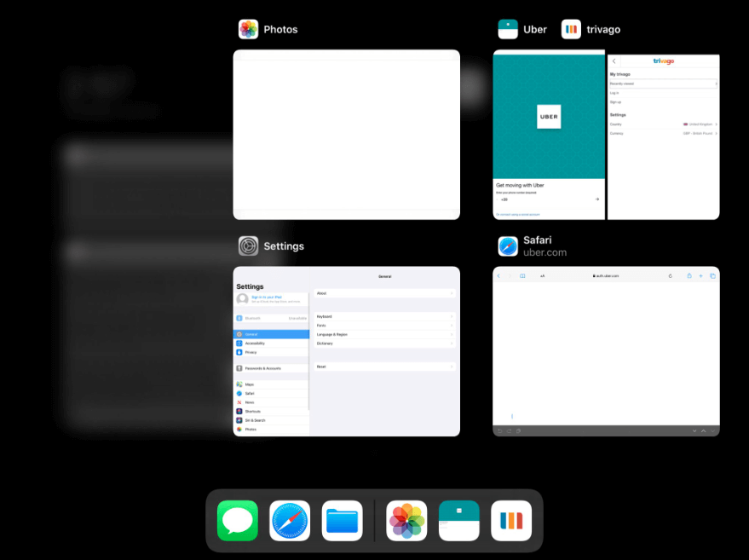This screenshot has width=749, height=560.
Task: Click the paste icon in Safari keyboard bar
Action: [518, 431]
